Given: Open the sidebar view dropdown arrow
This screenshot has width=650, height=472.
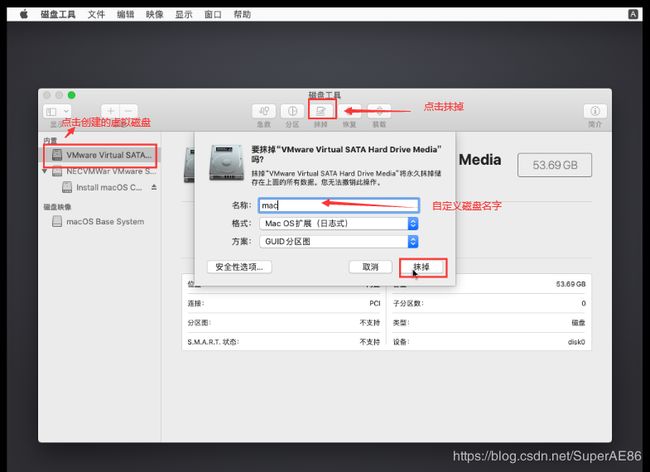Looking at the screenshot, I should click(66, 111).
